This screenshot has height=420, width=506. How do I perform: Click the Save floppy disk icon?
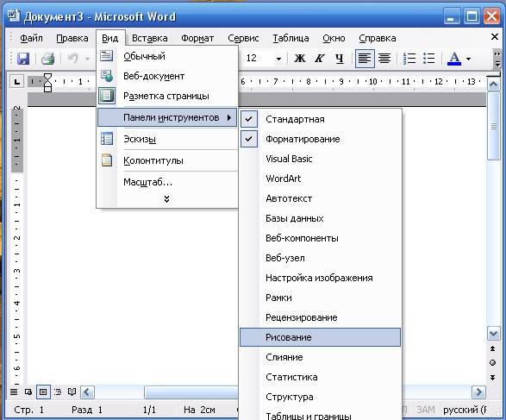pyautogui.click(x=23, y=59)
